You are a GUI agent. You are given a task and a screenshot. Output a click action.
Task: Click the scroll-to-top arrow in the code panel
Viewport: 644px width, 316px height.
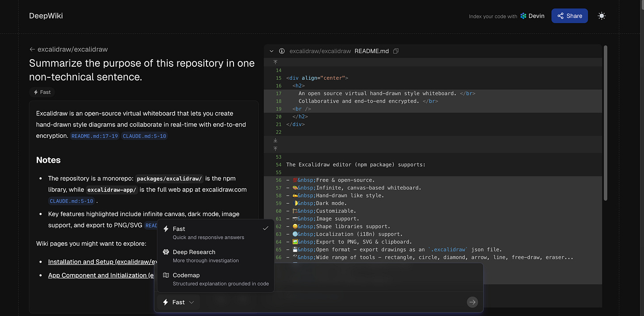275,62
